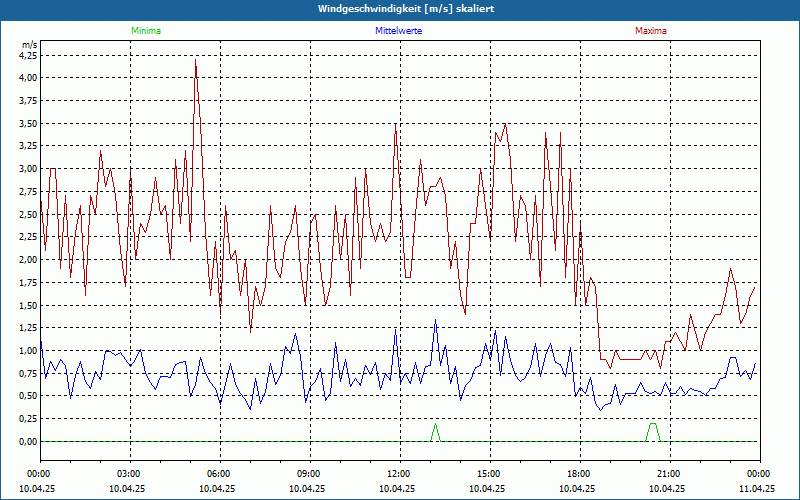
Task: Click the 18:00 time axis label
Action: (581, 474)
